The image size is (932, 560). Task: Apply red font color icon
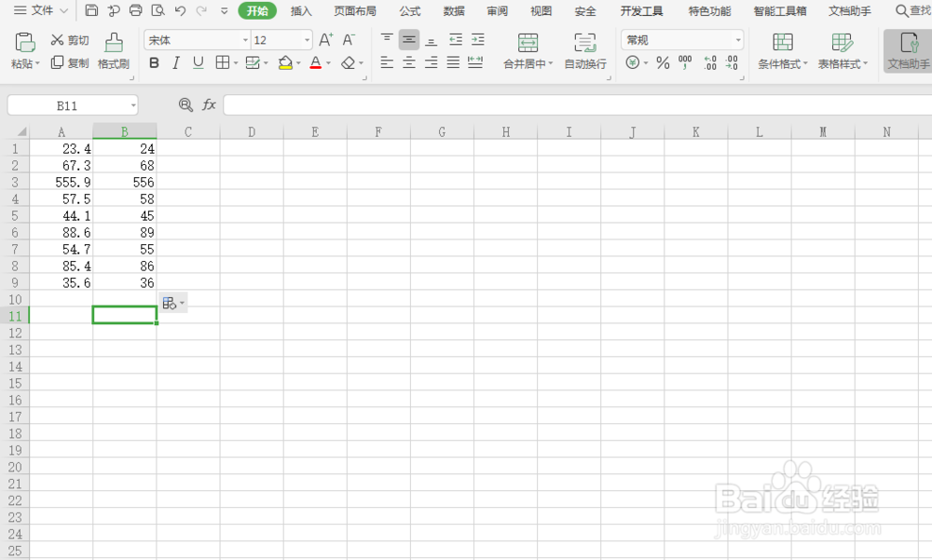pos(316,62)
